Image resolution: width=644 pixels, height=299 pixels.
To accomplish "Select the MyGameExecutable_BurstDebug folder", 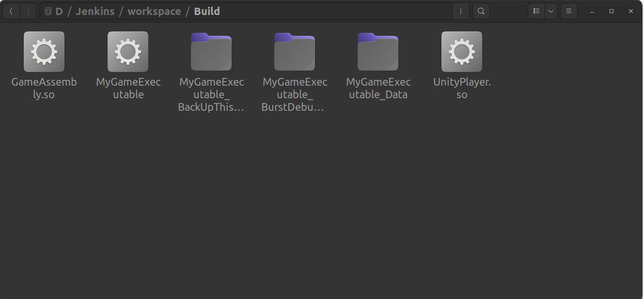I will point(295,52).
